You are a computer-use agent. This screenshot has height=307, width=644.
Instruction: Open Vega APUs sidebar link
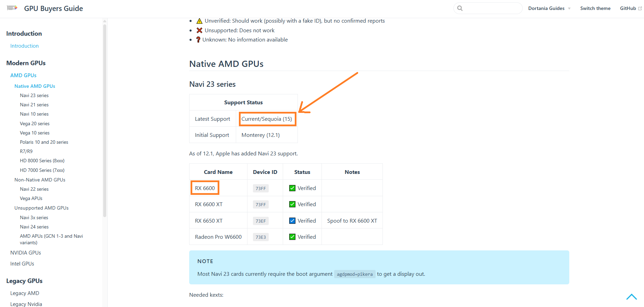coord(31,198)
